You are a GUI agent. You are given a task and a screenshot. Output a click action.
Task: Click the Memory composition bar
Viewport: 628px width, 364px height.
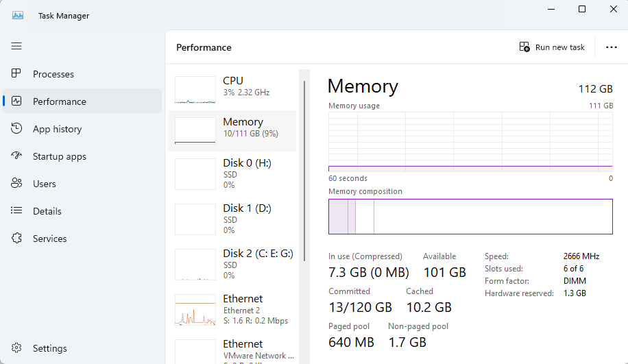pos(470,216)
